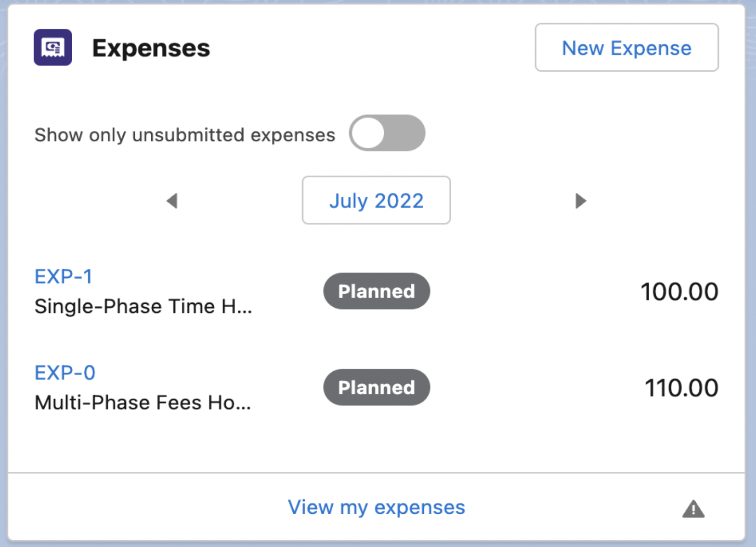This screenshot has width=756, height=547.
Task: Click the 100.00 amount for EXP-1
Action: click(679, 290)
